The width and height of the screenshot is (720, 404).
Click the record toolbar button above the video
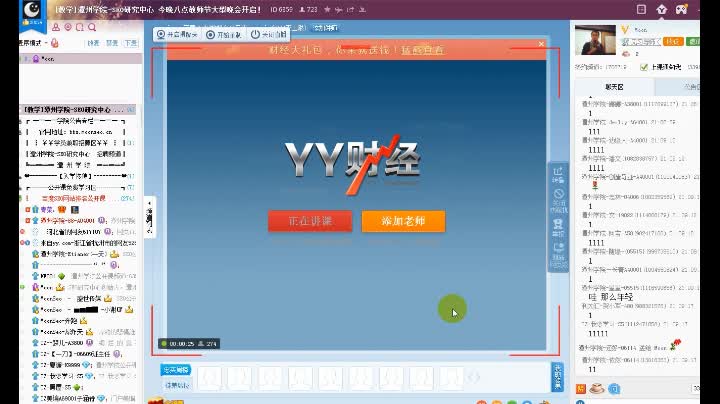224,34
